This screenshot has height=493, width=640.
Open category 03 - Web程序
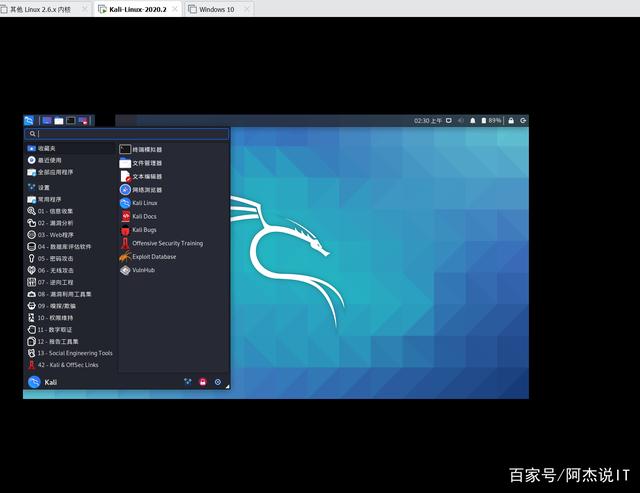pyautogui.click(x=70, y=235)
